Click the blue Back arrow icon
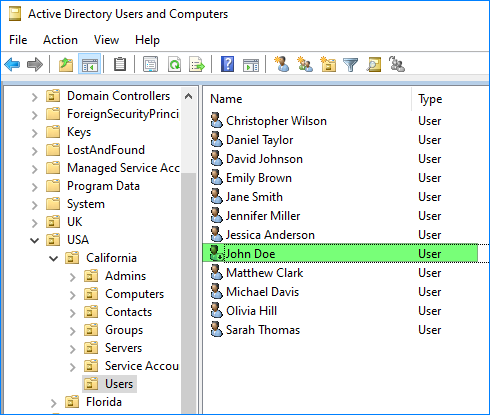 (12, 64)
